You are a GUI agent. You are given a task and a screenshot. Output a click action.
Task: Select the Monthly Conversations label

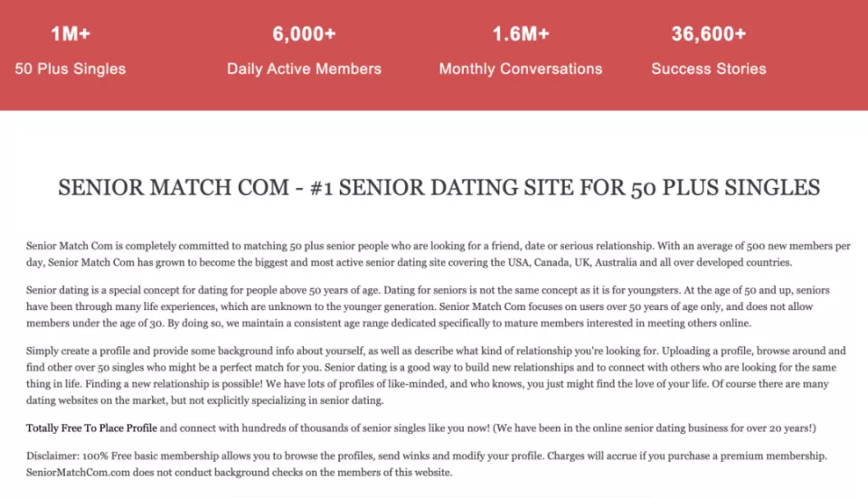[521, 69]
